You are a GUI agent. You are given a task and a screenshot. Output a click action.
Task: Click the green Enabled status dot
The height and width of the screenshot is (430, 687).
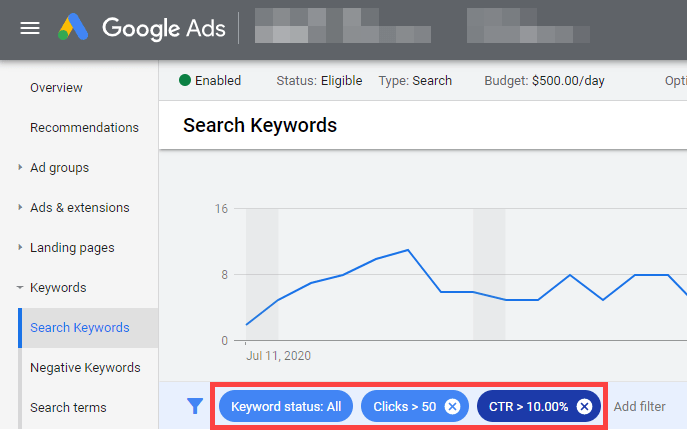pyautogui.click(x=185, y=80)
